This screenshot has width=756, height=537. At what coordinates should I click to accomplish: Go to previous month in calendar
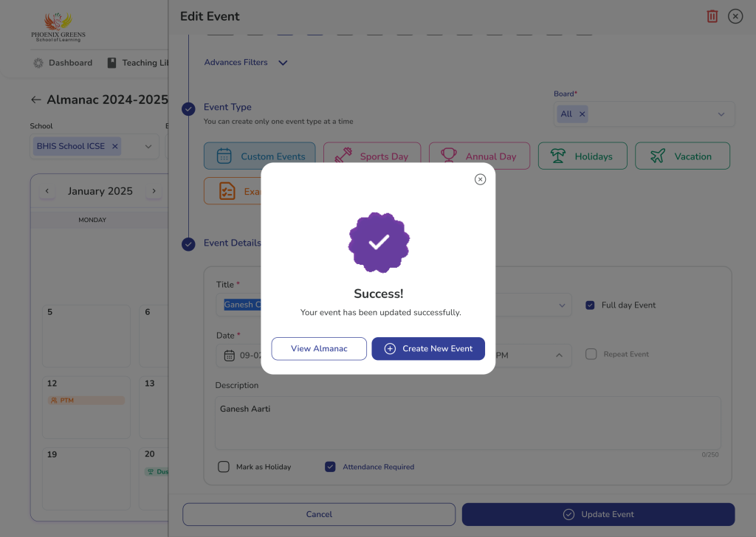coord(47,191)
